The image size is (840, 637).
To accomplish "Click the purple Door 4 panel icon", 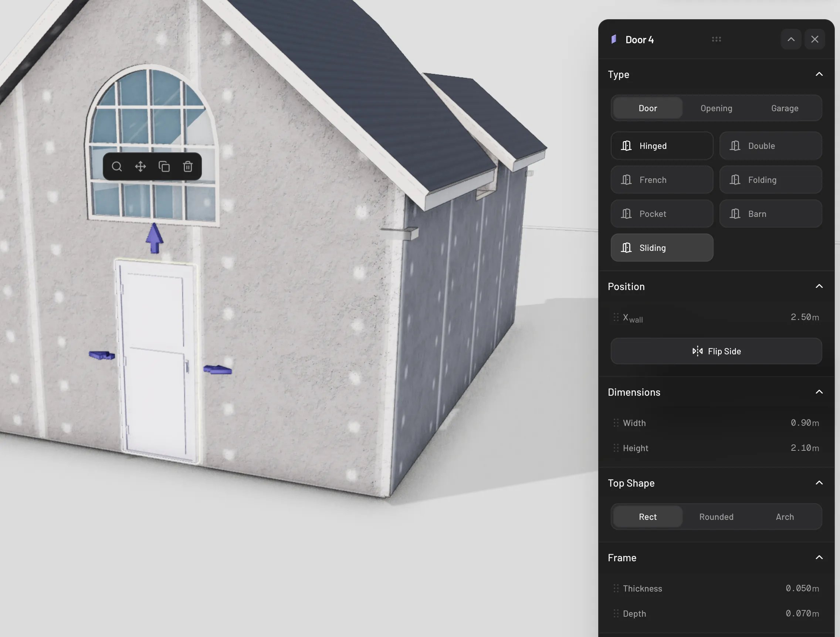I will 614,39.
